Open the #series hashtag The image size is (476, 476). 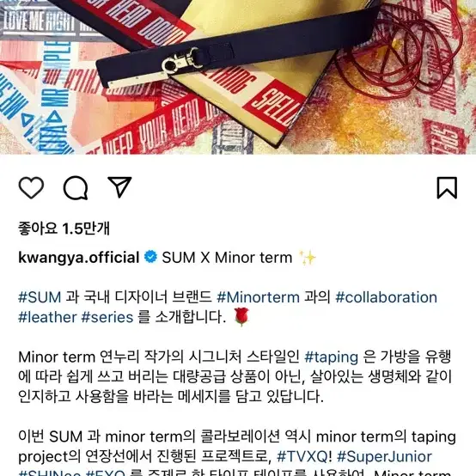click(107, 317)
